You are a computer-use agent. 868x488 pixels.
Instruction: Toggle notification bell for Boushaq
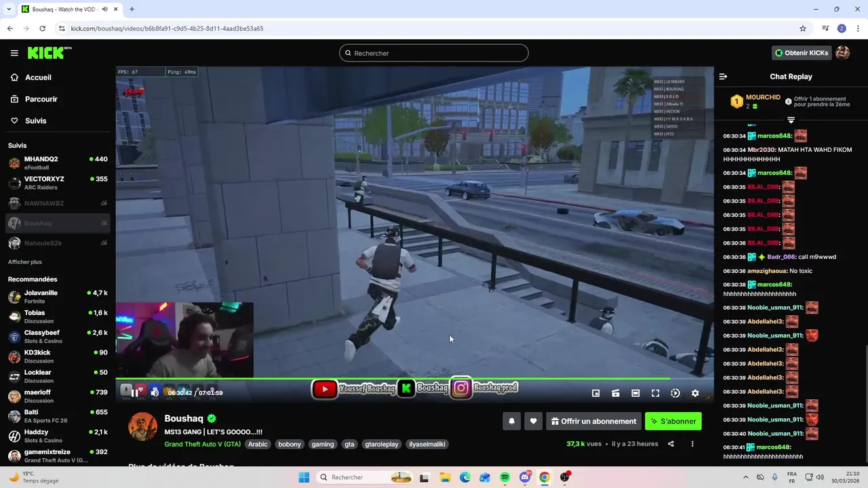pos(512,421)
